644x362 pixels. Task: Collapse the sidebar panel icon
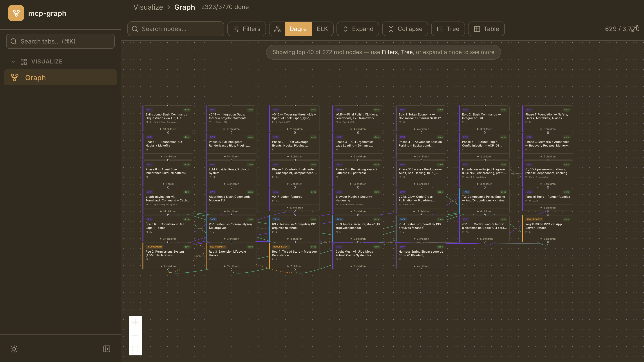[107, 349]
